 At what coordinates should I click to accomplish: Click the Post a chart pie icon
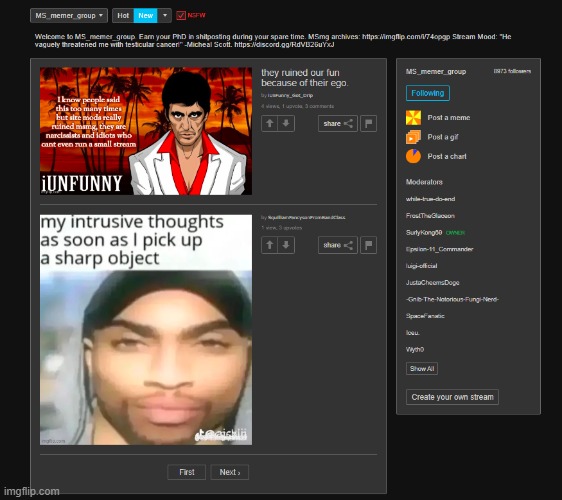point(413,156)
